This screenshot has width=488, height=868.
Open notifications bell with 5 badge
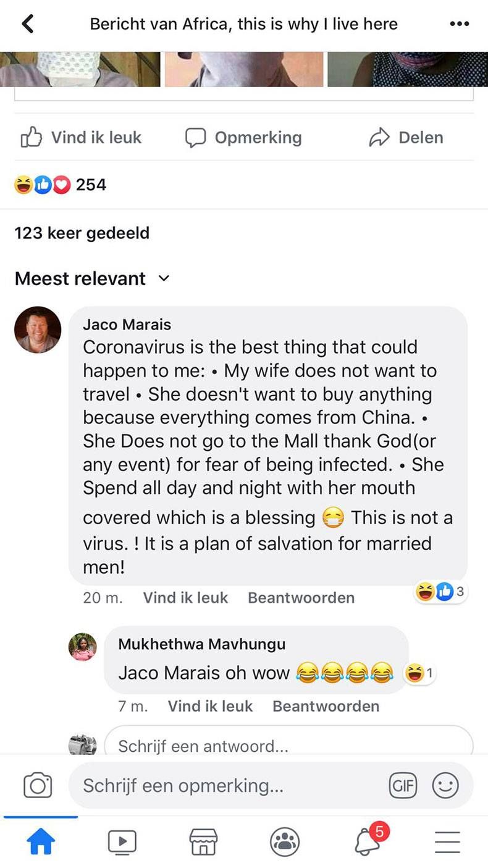368,841
